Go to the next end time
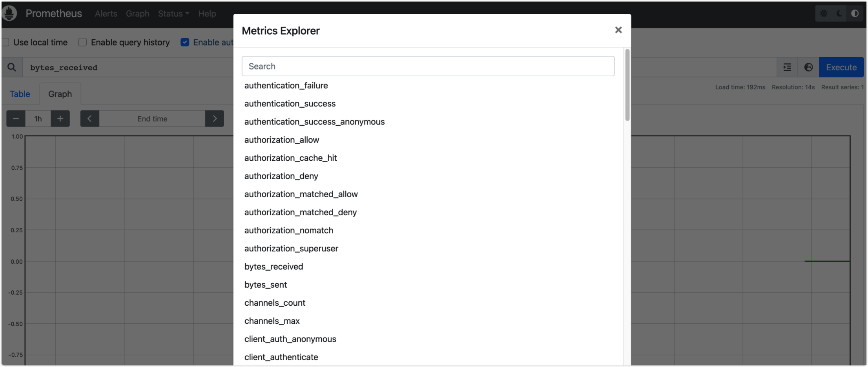868x367 pixels. pyautogui.click(x=215, y=119)
